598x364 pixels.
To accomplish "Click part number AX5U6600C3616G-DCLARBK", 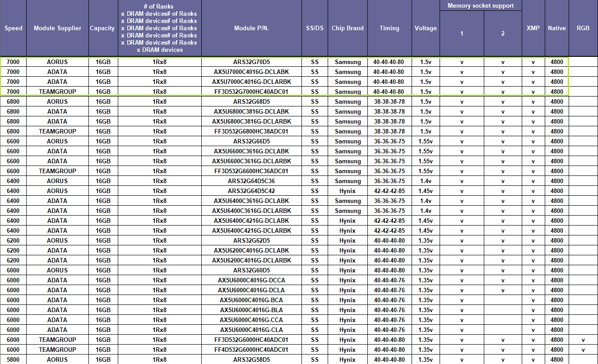I will pyautogui.click(x=251, y=161).
